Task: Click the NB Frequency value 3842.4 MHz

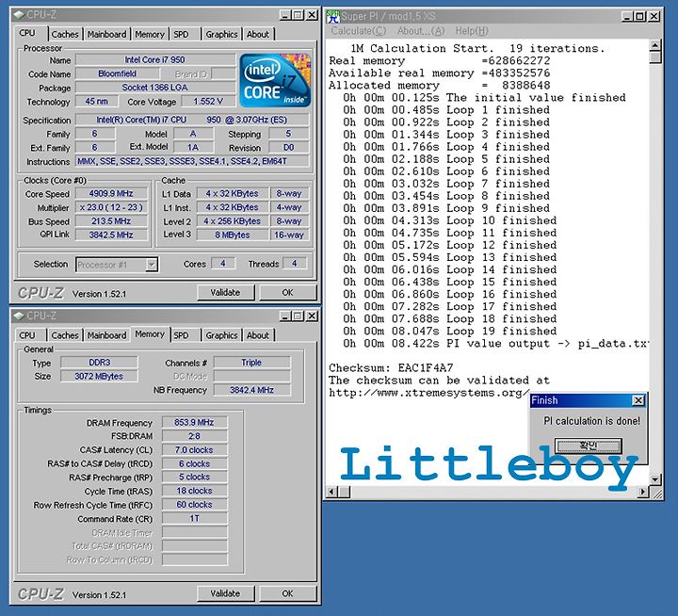Action: click(x=251, y=390)
